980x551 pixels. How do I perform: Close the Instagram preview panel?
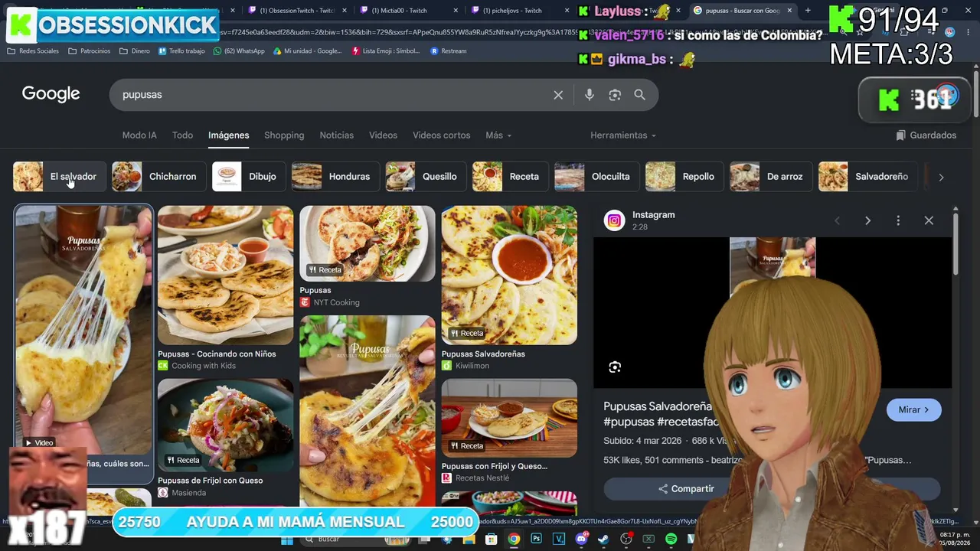pos(929,220)
